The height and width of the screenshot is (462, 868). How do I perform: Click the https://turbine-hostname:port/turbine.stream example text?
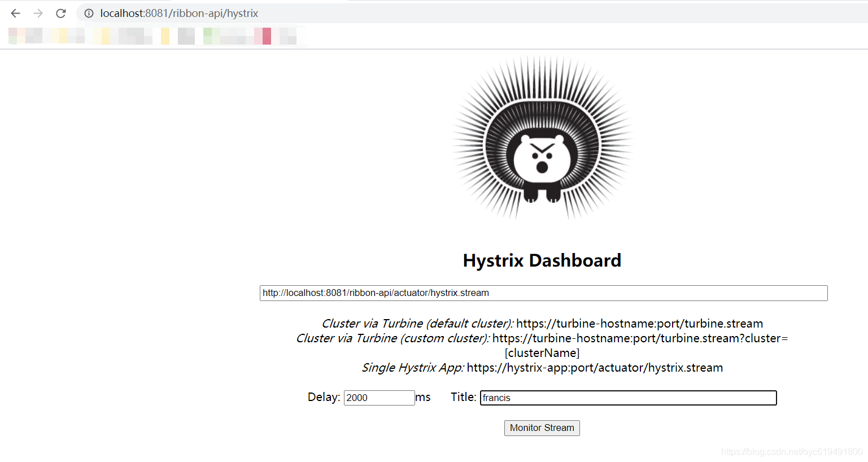tap(639, 324)
